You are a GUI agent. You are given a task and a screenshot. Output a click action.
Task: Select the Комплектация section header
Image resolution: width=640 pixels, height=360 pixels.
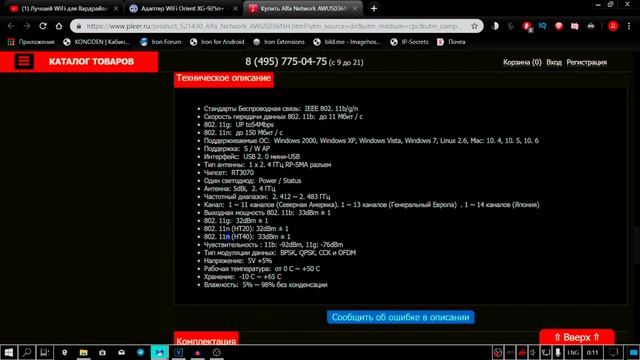[206, 339]
